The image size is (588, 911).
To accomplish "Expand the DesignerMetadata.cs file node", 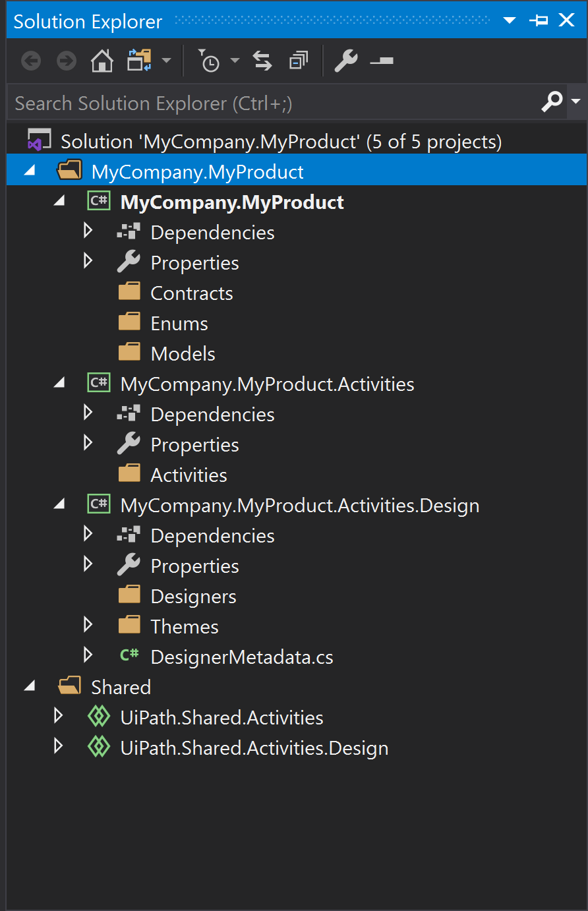I will click(88, 655).
